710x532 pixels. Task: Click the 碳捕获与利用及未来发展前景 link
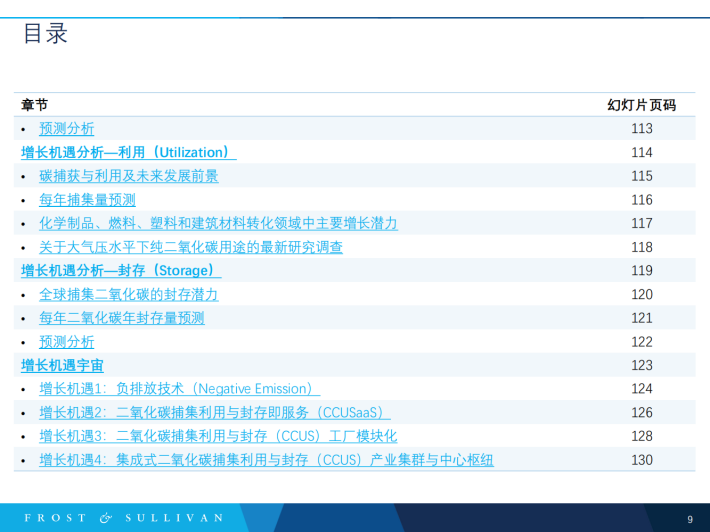(x=129, y=176)
